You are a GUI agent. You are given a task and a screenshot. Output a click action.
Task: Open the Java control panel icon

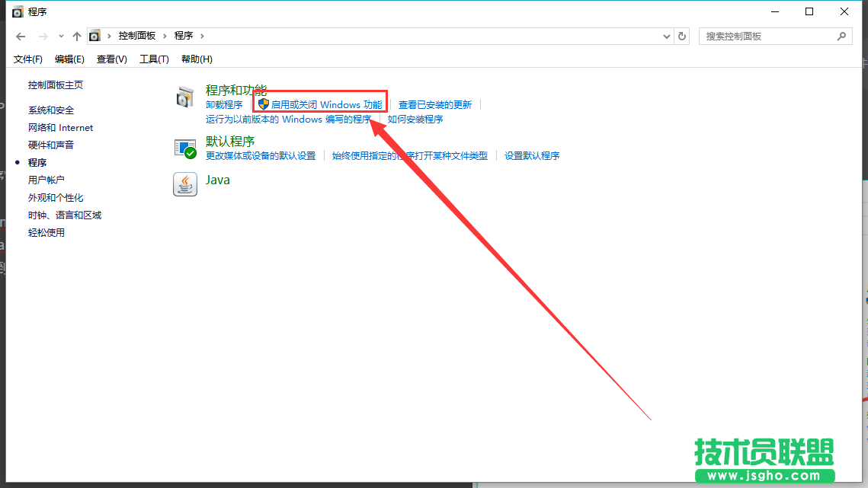click(185, 184)
